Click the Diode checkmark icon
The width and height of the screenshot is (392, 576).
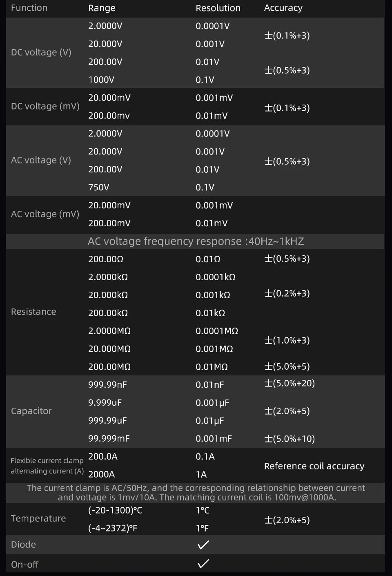[203, 545]
